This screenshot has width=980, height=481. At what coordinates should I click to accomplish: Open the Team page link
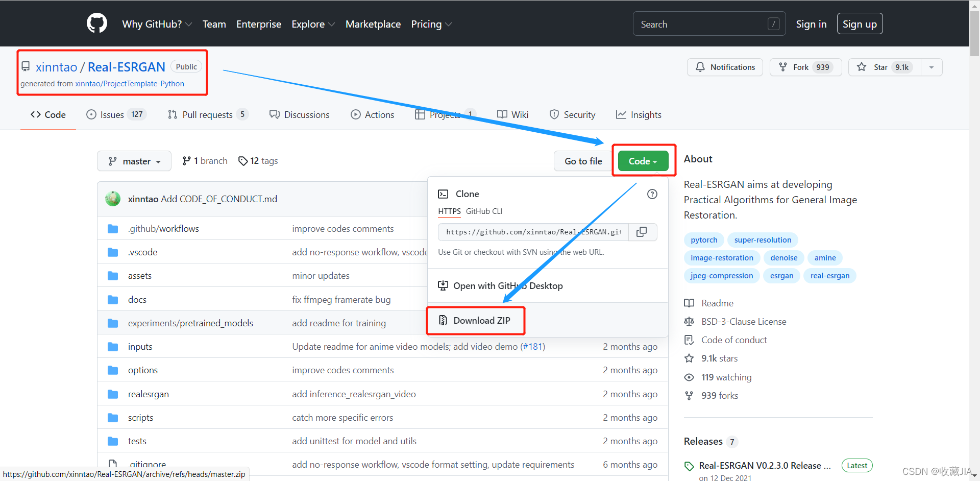point(214,24)
